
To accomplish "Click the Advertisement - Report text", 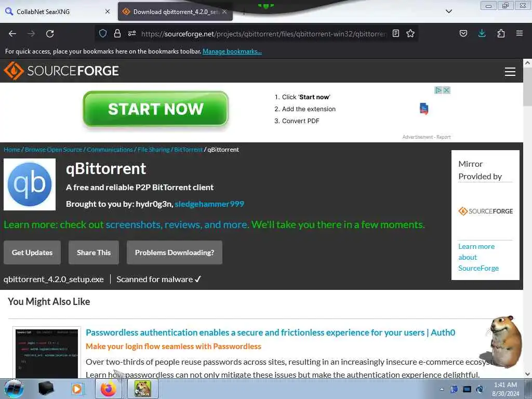I will (x=427, y=137).
